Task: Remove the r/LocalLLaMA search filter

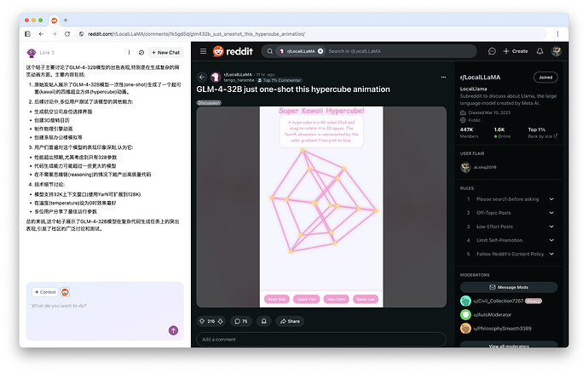Action: point(320,51)
